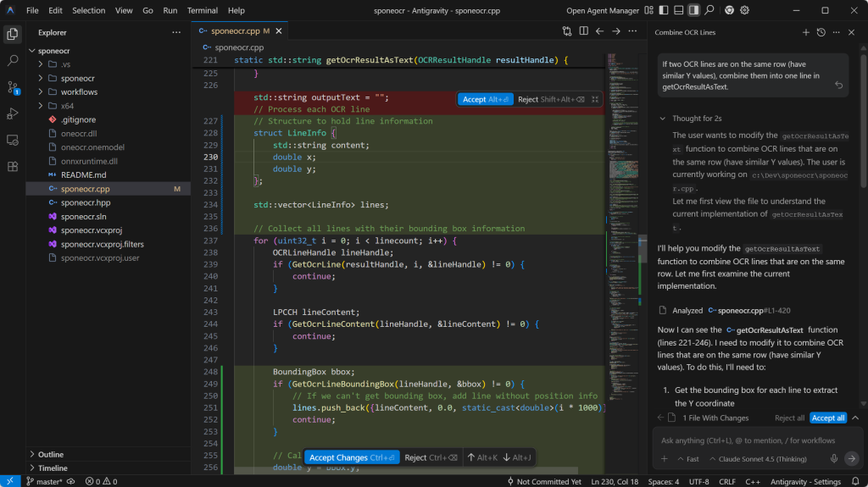Toggle the agent side panel layout button
Screen dimensions: 868x487
click(x=694, y=10)
